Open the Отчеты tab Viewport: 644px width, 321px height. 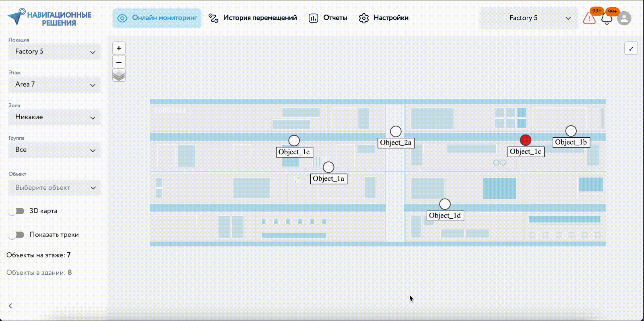pos(328,18)
